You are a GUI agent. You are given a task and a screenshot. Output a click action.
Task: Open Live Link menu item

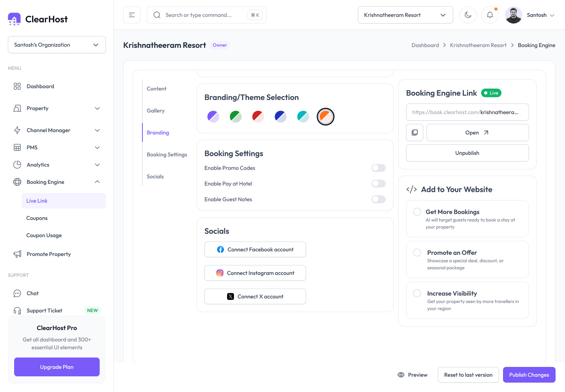click(64, 201)
